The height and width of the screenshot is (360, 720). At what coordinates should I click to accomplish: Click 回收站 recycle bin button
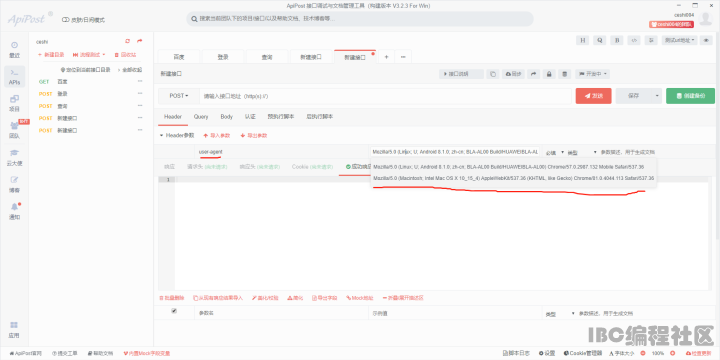pyautogui.click(x=125, y=55)
